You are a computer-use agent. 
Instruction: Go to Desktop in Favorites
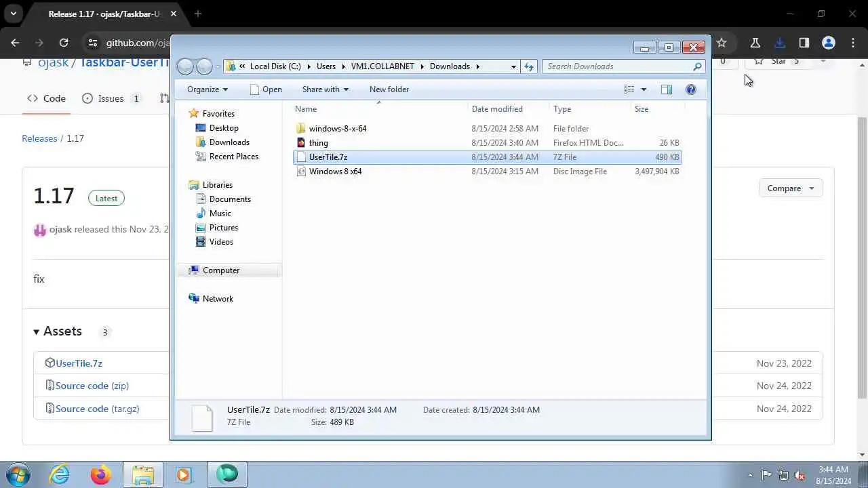pos(224,128)
